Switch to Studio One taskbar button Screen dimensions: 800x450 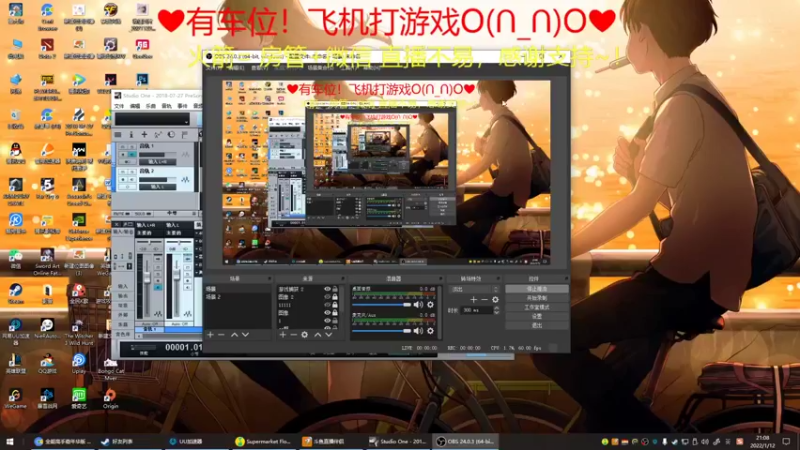coord(398,441)
